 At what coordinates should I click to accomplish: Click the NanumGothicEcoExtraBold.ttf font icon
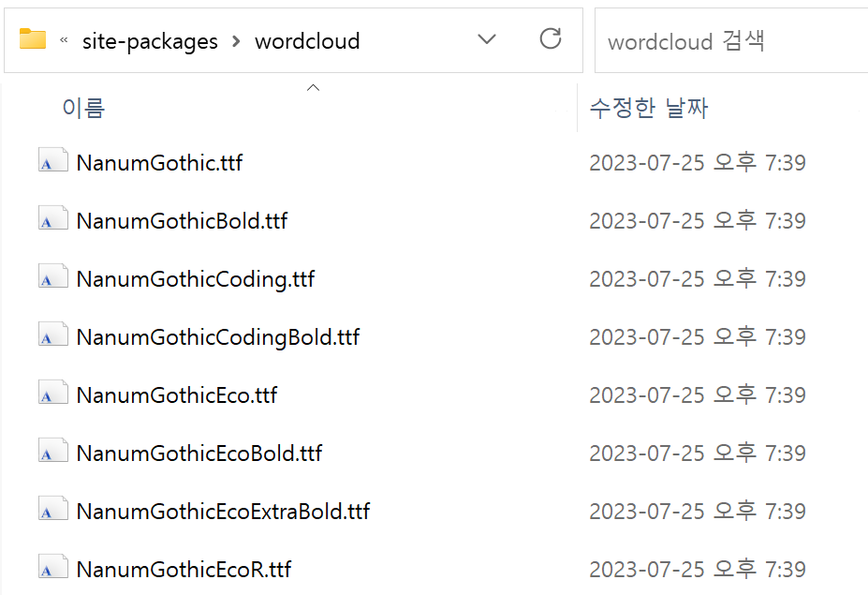click(53, 509)
